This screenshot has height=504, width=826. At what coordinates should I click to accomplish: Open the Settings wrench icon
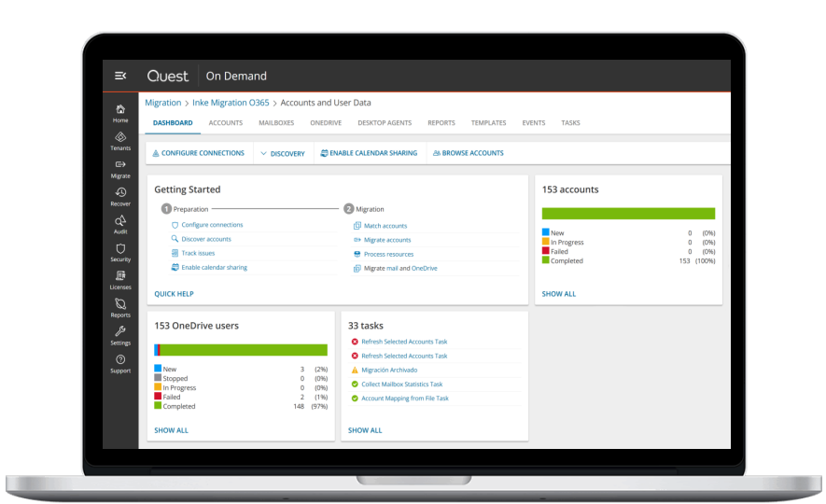(120, 332)
